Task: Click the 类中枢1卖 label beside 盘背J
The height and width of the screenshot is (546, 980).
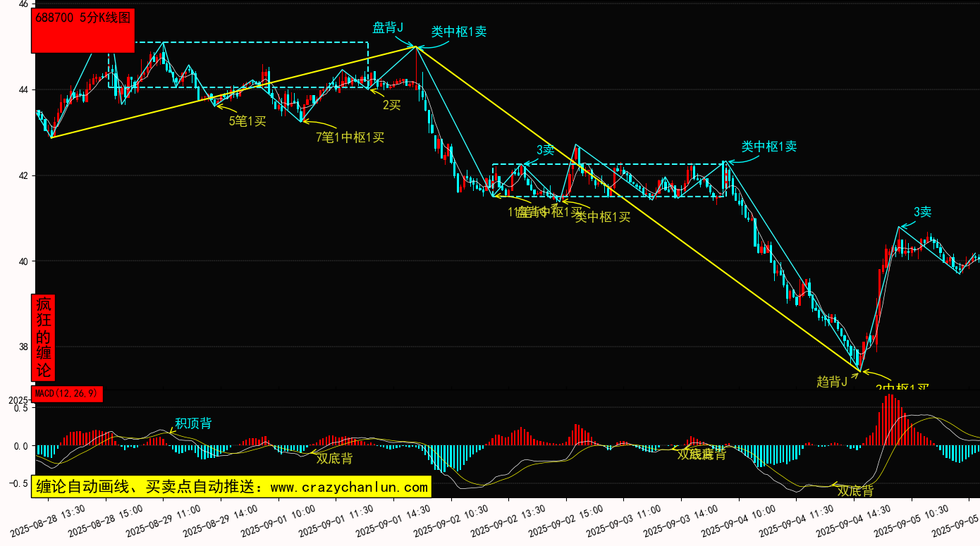Action: [459, 32]
